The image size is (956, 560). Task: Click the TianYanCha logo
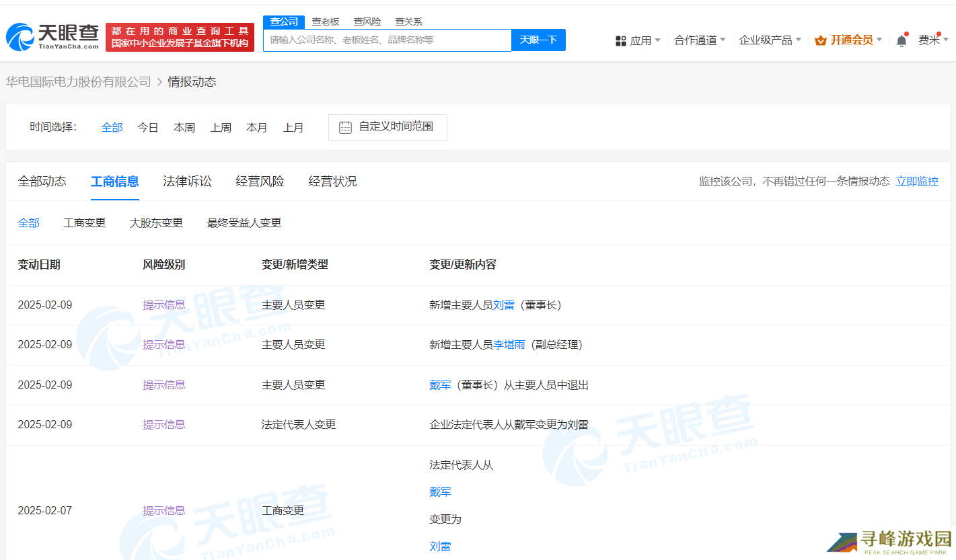[x=53, y=37]
